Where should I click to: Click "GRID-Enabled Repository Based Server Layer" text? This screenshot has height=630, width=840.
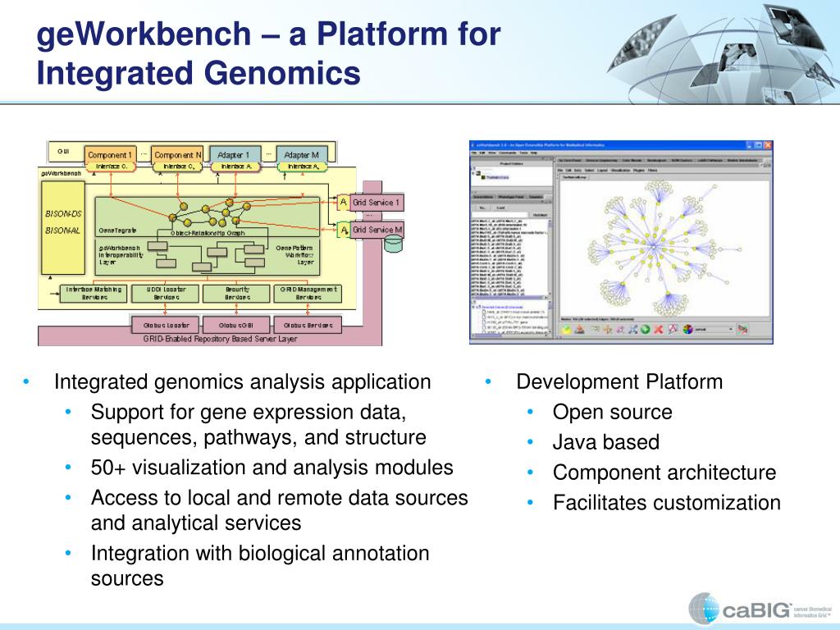[220, 339]
